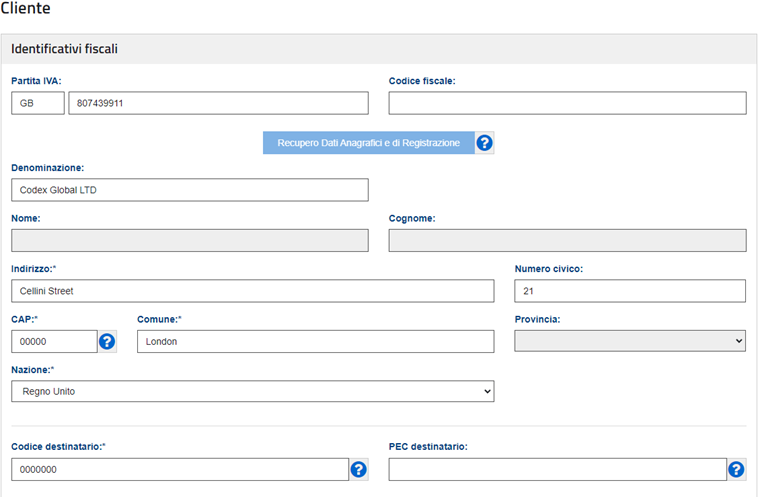Viewport: 758px width, 497px height.
Task: Show help for Codice destinatario
Action: pyautogui.click(x=359, y=469)
